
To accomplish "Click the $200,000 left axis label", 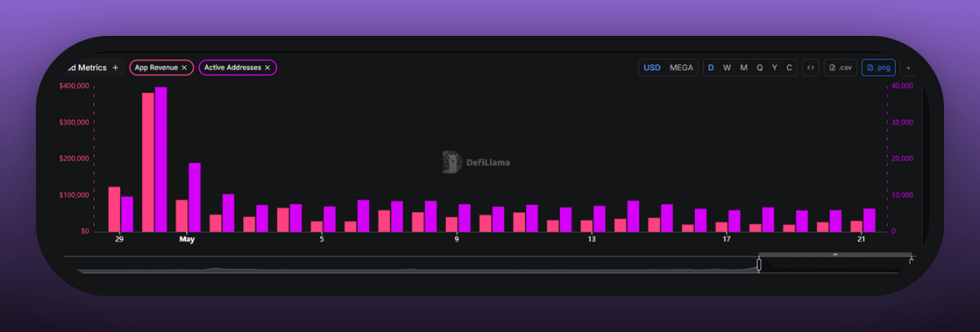I will [74, 159].
